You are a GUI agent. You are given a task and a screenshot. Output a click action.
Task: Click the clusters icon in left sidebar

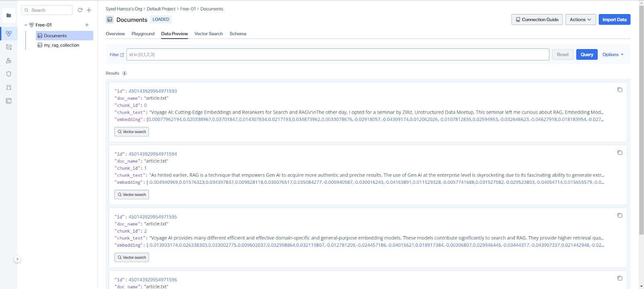pos(8,33)
